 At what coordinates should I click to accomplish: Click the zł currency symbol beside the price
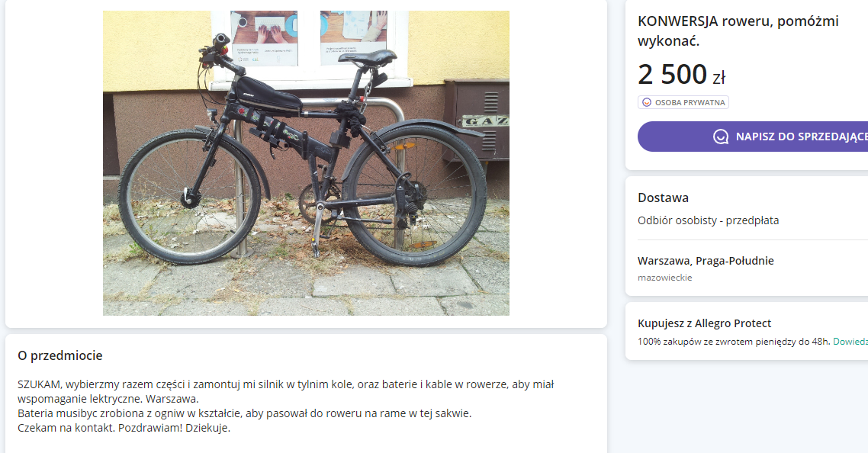coord(719,78)
